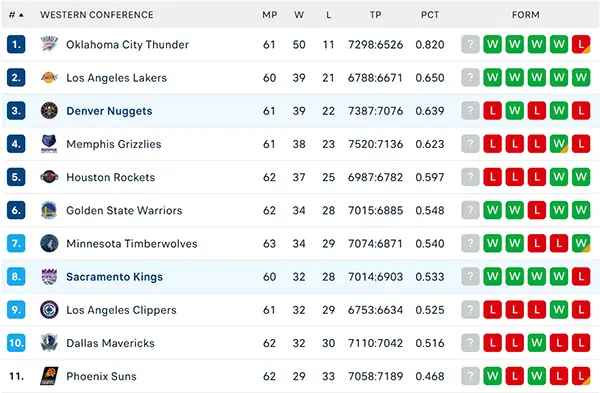The image size is (600, 393).
Task: Open the Dallas Mavericks team page
Action: tap(110, 343)
